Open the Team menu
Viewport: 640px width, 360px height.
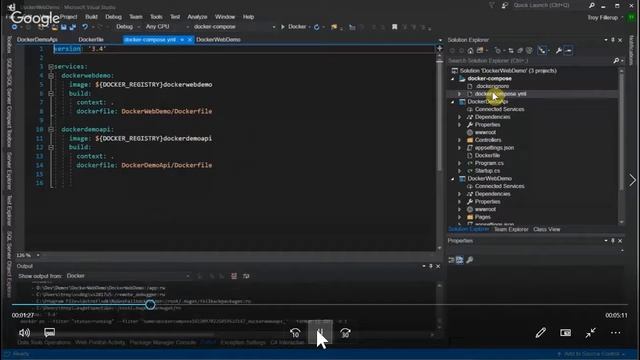click(x=136, y=17)
